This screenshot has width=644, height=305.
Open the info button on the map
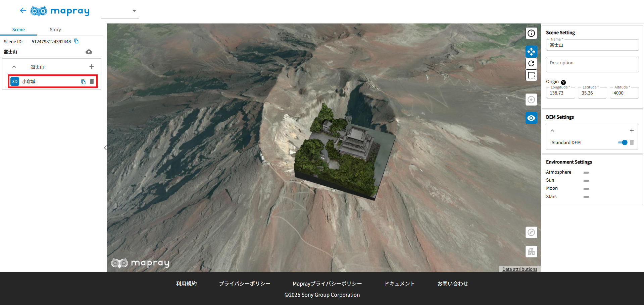click(531, 33)
